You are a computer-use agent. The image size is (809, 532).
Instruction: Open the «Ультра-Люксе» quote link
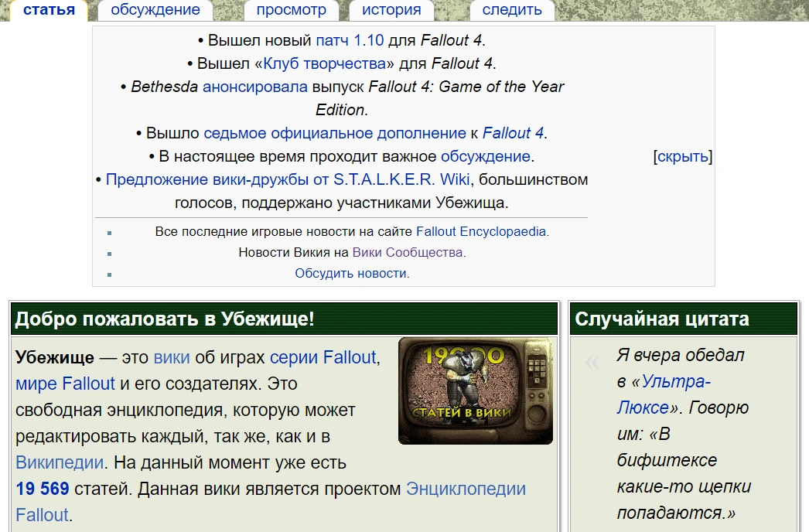click(x=664, y=394)
